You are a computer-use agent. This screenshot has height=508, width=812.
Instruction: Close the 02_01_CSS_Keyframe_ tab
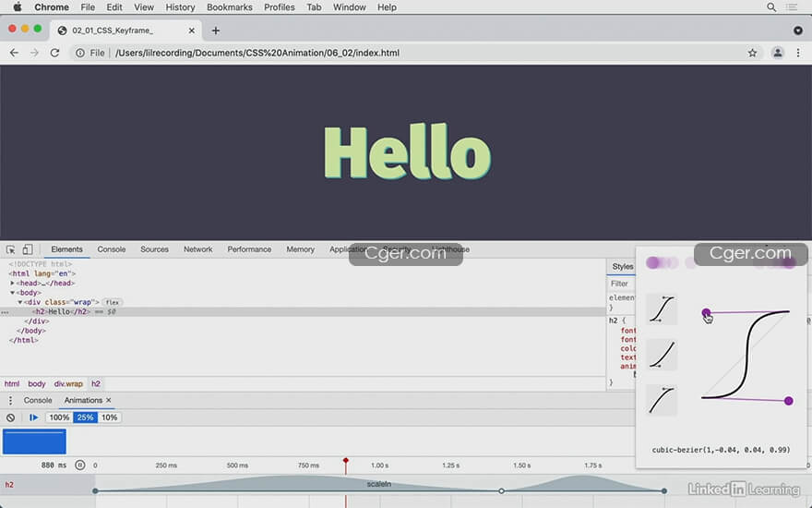point(192,30)
